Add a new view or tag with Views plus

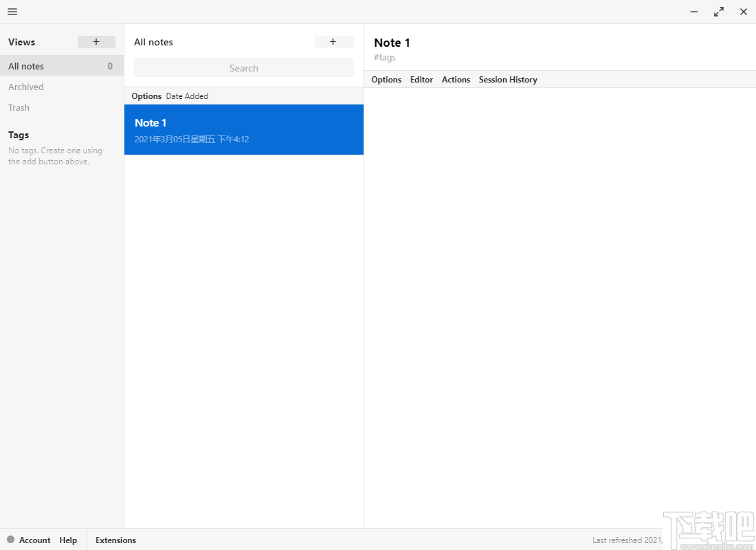(x=96, y=42)
